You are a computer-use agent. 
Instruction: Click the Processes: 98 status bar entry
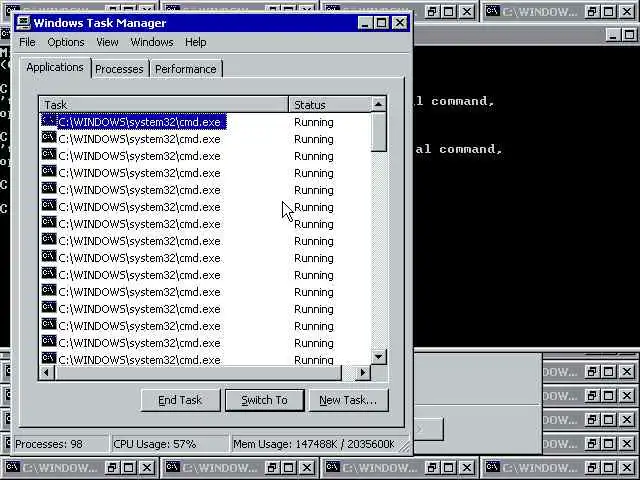[60, 444]
